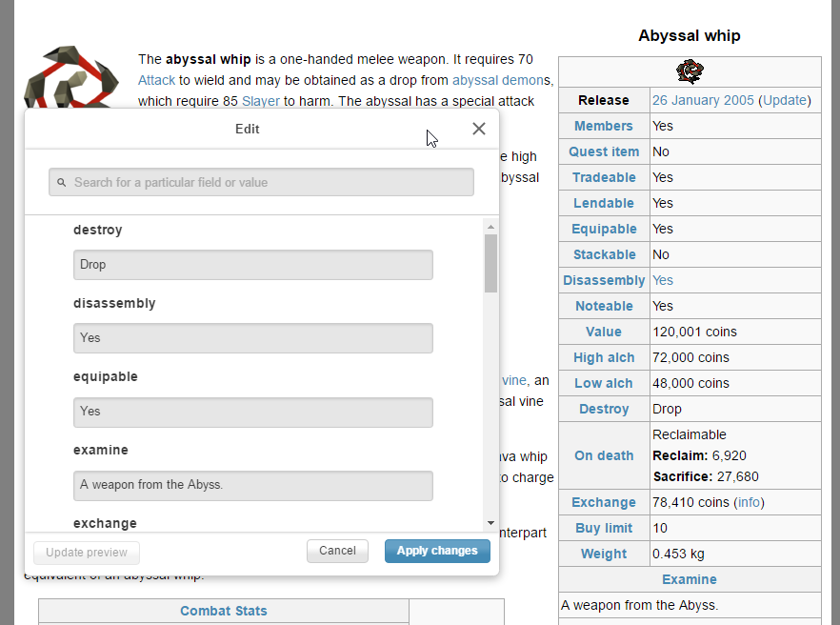The height and width of the screenshot is (625, 840).
Task: Click the magnifier search icon
Action: point(62,182)
